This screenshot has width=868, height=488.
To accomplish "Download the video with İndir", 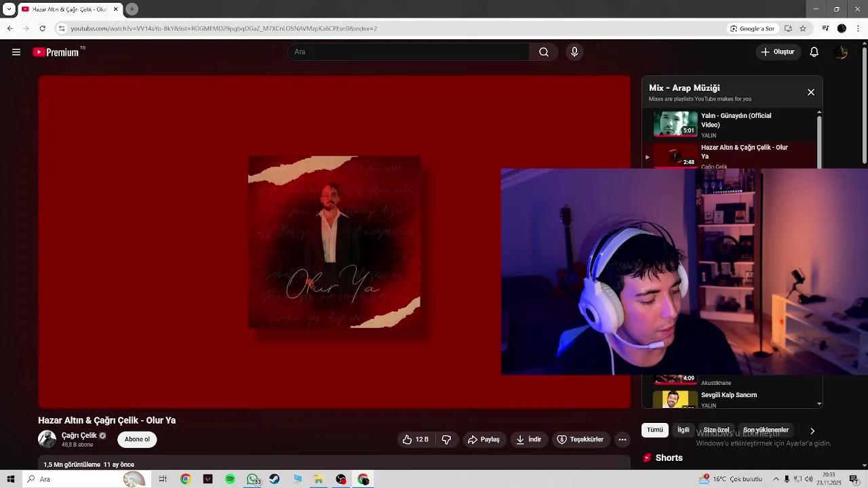I will tap(528, 440).
